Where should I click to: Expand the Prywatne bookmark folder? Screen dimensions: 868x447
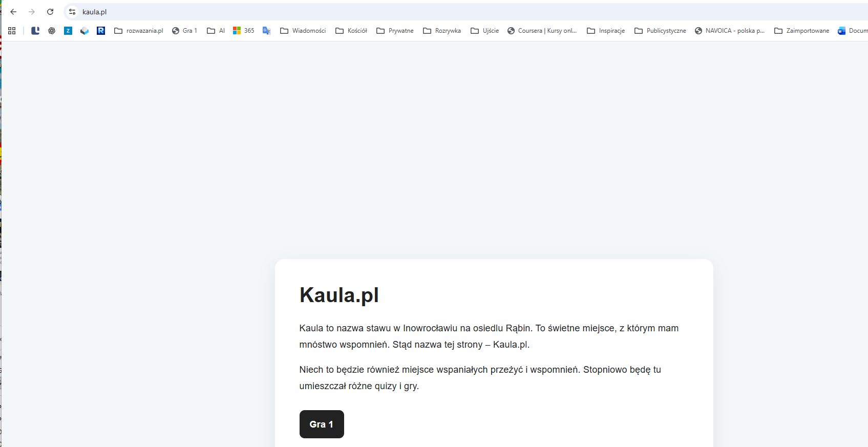coord(394,31)
